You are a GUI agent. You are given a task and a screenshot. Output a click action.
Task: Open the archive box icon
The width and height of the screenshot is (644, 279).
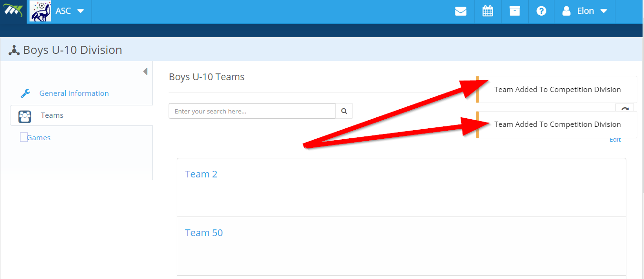pos(515,11)
